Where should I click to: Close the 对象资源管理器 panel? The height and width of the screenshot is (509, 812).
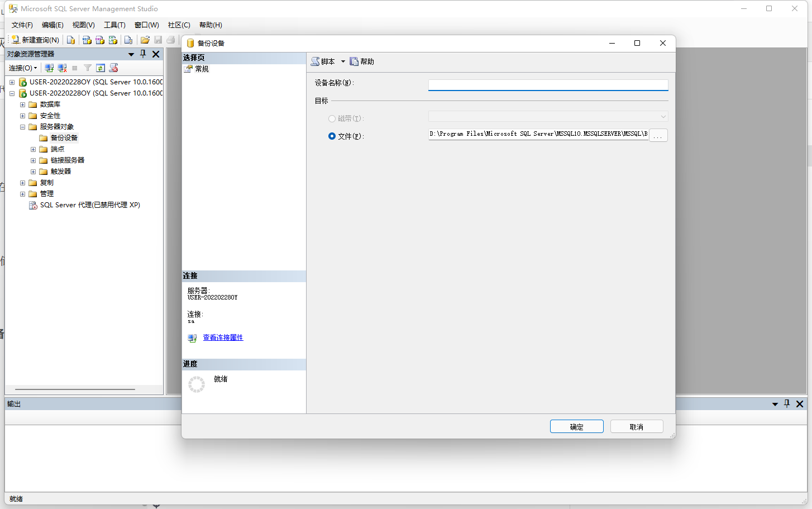pos(156,54)
